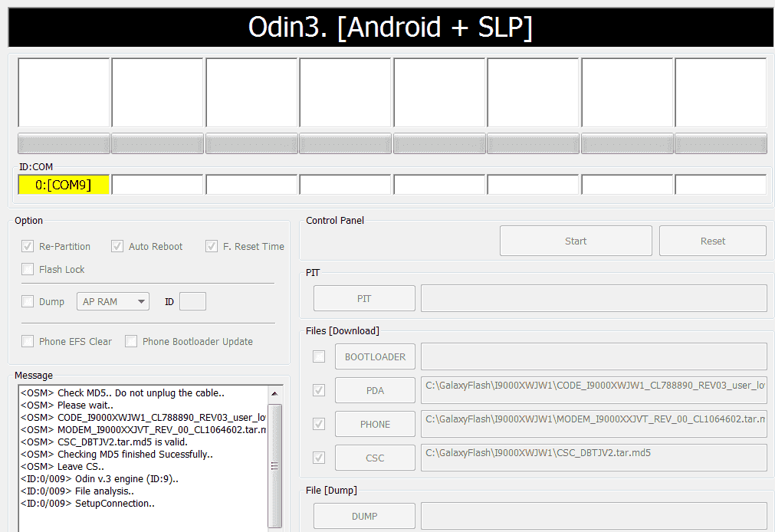Click the PIT file button
Image resolution: width=775 pixels, height=532 pixels.
pyautogui.click(x=364, y=298)
